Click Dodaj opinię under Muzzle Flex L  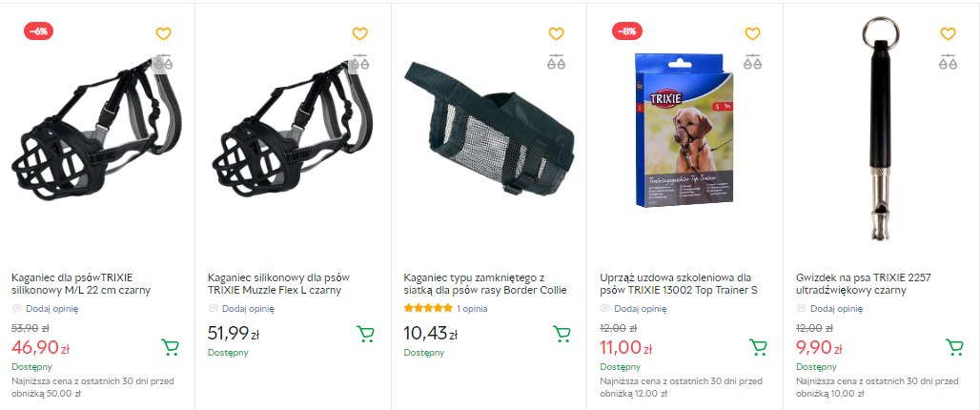(x=248, y=308)
